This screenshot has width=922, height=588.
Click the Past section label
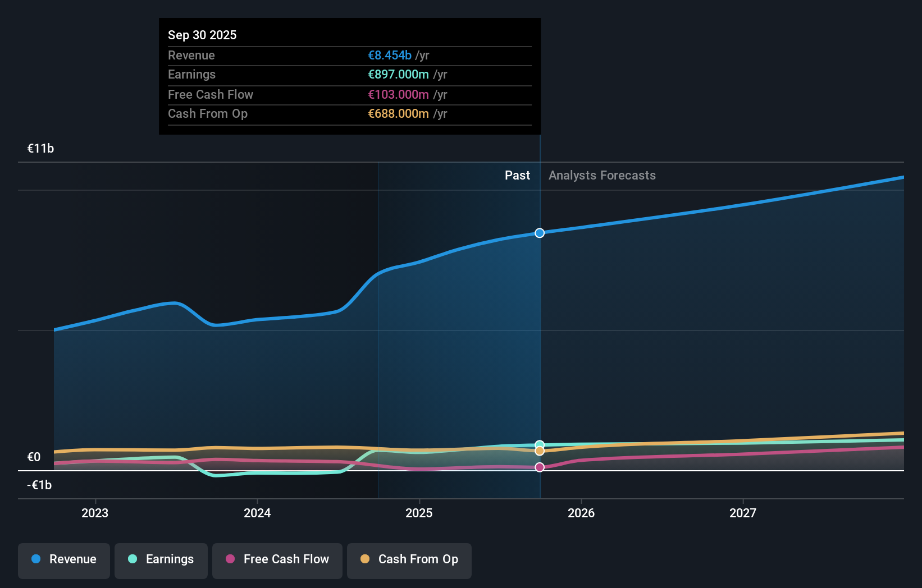click(517, 175)
